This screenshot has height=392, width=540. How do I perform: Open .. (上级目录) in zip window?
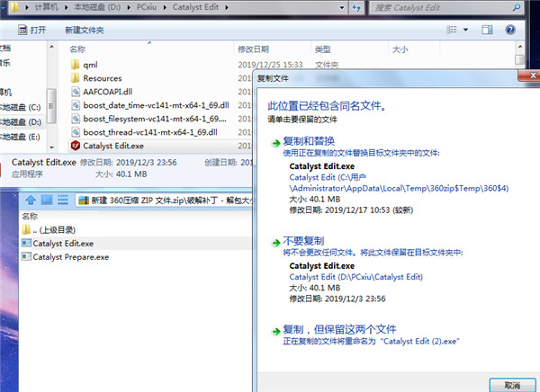click(x=49, y=230)
